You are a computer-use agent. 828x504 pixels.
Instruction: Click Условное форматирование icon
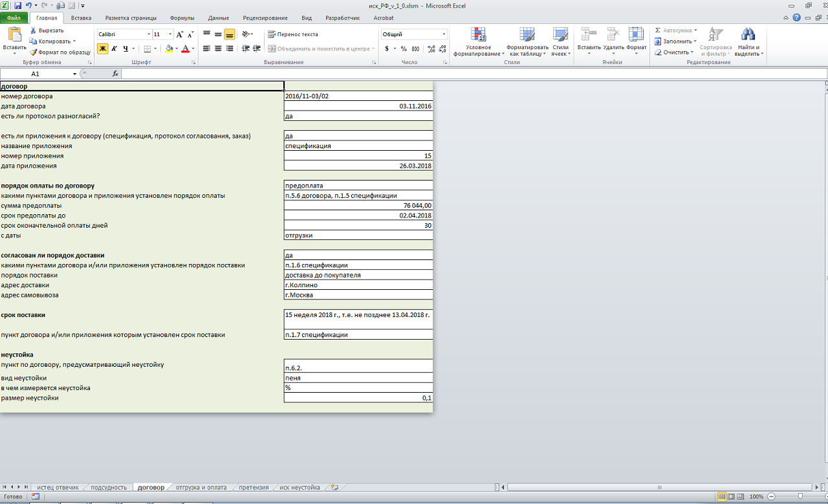pyautogui.click(x=479, y=41)
